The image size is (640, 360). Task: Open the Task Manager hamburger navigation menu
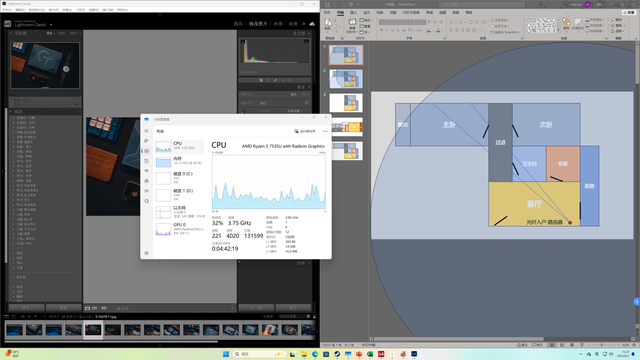[x=146, y=131]
